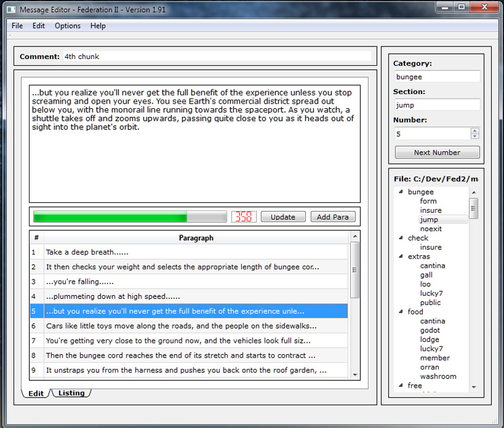The width and height of the screenshot is (504, 428).
Task: Select paragraph 9 'It unstraps you from the harness'
Action: coord(189,370)
